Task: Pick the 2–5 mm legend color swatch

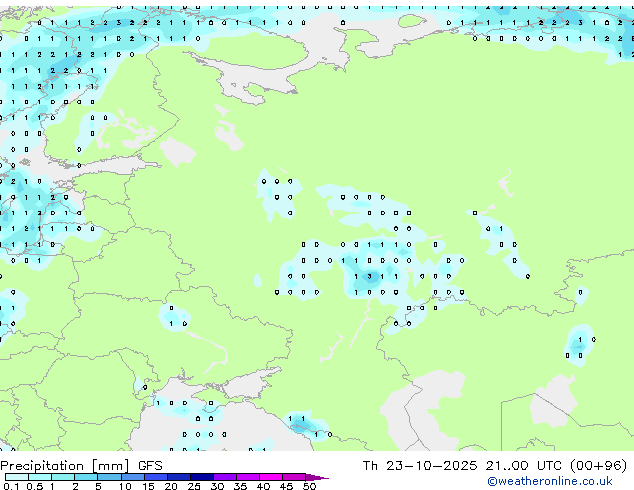Action: (x=86, y=477)
